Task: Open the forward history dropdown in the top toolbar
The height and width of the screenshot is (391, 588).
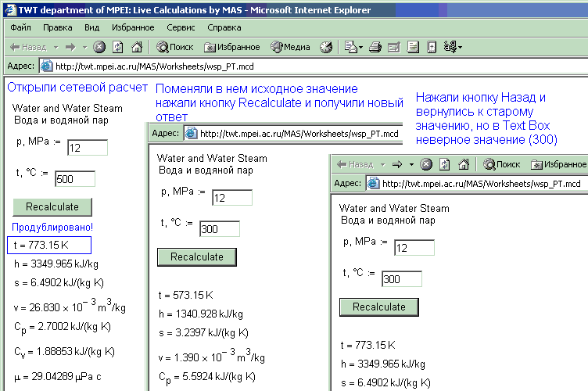Action: [x=84, y=47]
